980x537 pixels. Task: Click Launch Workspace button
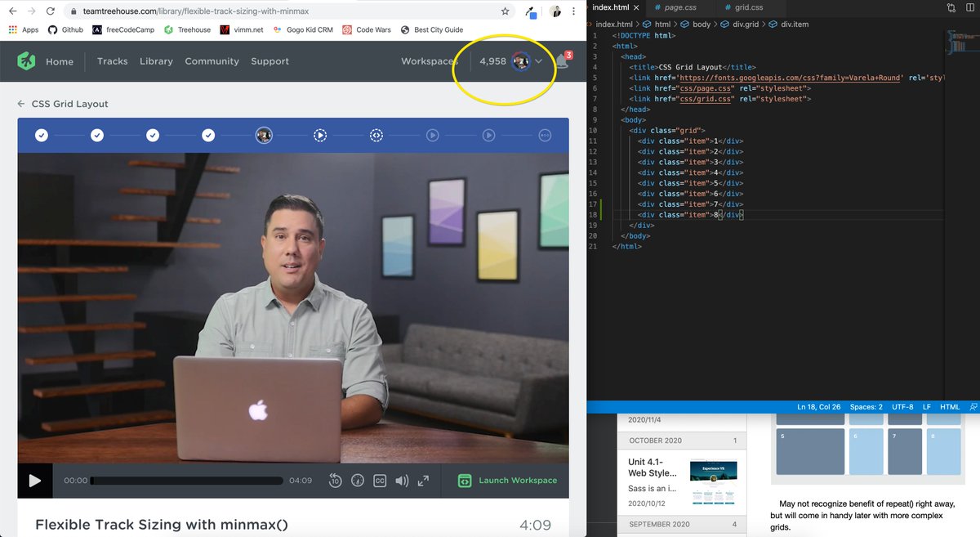coord(507,481)
